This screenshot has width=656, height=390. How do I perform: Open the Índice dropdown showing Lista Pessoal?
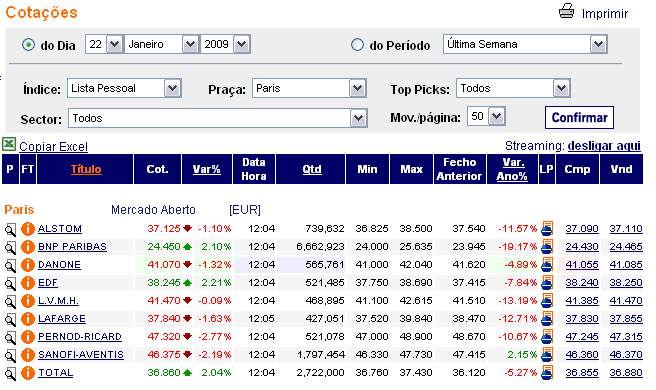click(x=124, y=88)
